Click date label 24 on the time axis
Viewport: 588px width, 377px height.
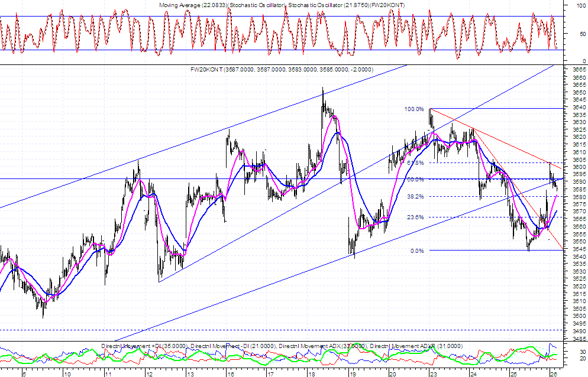click(x=474, y=374)
